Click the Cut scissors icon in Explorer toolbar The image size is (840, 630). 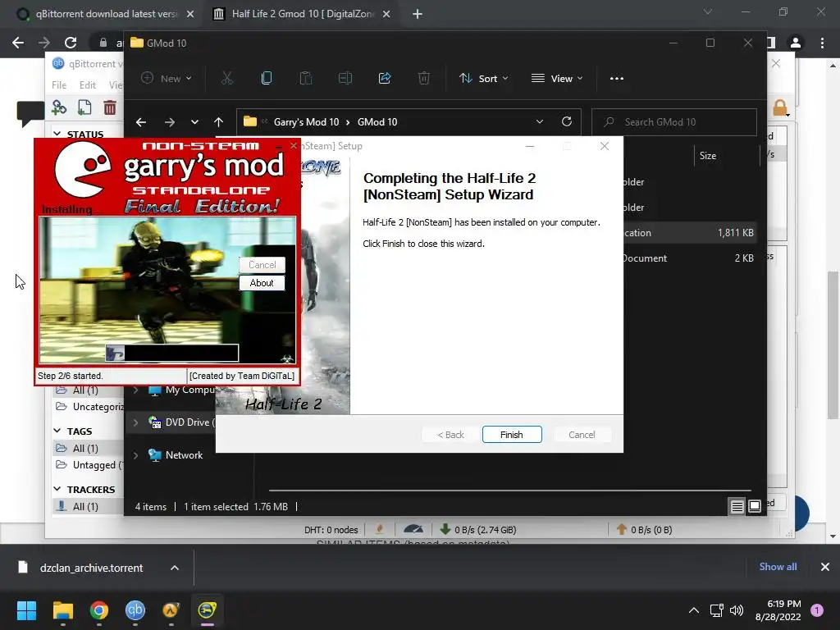[227, 78]
